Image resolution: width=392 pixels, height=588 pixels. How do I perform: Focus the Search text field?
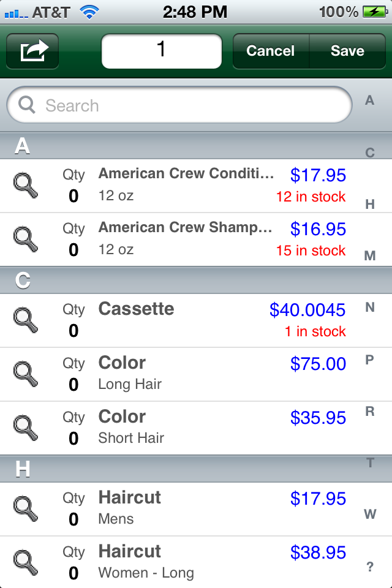(x=179, y=105)
